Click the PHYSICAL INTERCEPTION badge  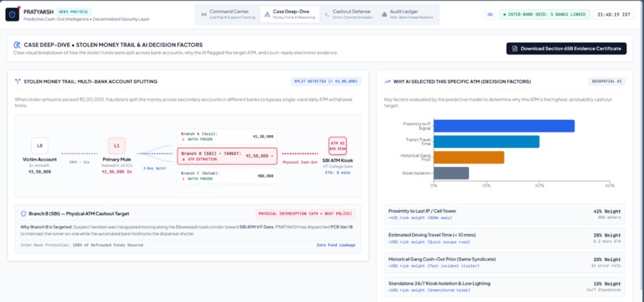(305, 213)
